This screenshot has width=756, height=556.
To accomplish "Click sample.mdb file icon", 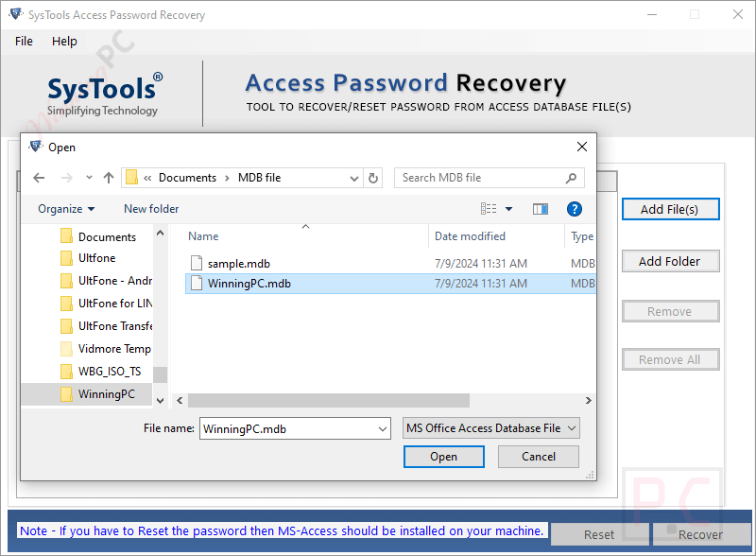I will coord(197,263).
